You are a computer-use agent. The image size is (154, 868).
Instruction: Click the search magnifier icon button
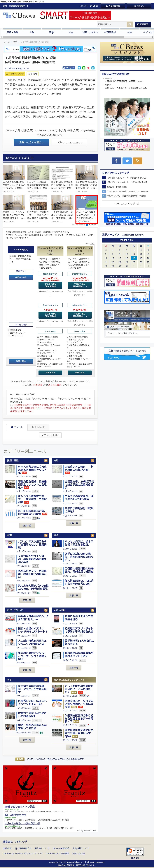(129, 24)
